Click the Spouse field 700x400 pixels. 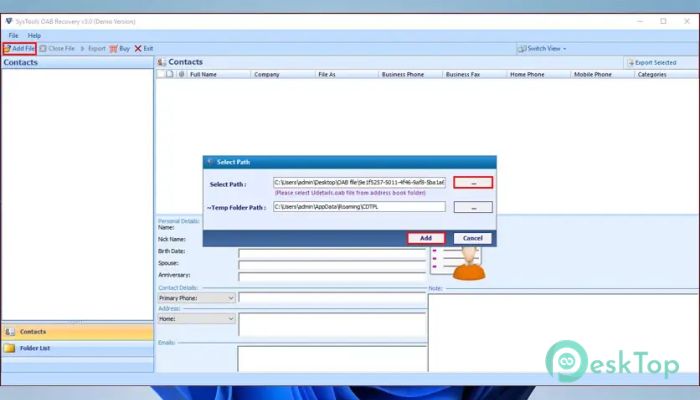pyautogui.click(x=332, y=265)
